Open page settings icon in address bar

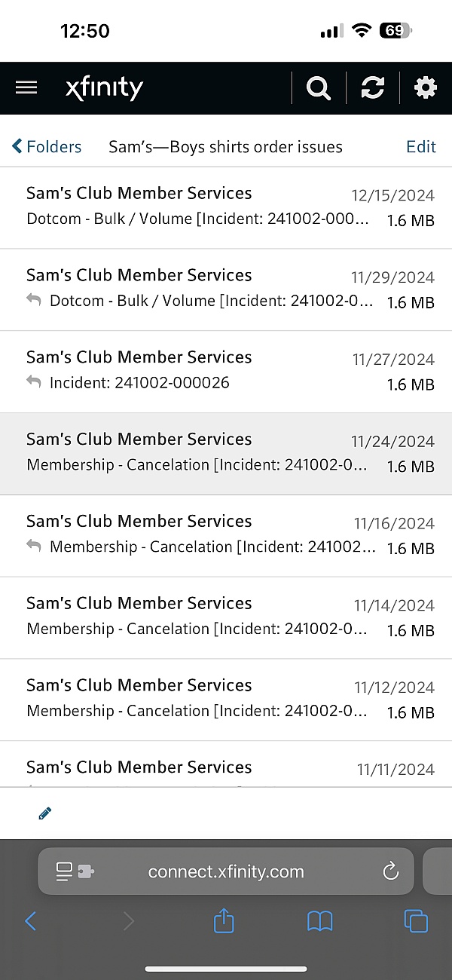tap(74, 872)
